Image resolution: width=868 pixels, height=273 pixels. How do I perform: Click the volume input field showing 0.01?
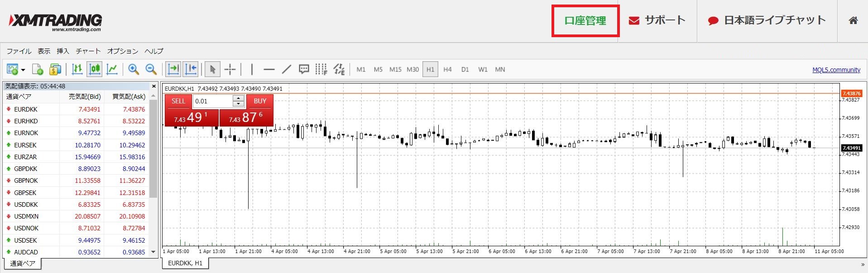tap(213, 101)
